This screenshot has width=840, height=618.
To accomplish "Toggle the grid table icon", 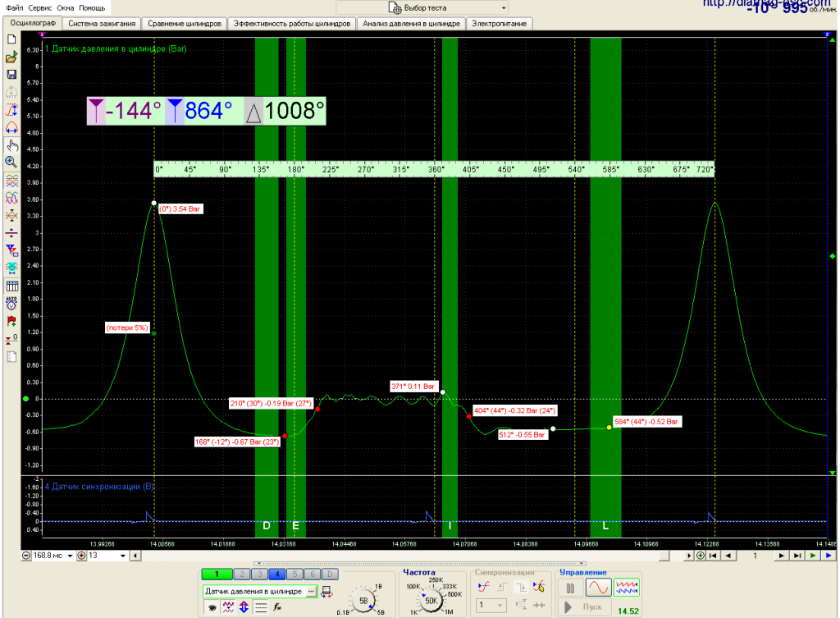I will (11, 286).
